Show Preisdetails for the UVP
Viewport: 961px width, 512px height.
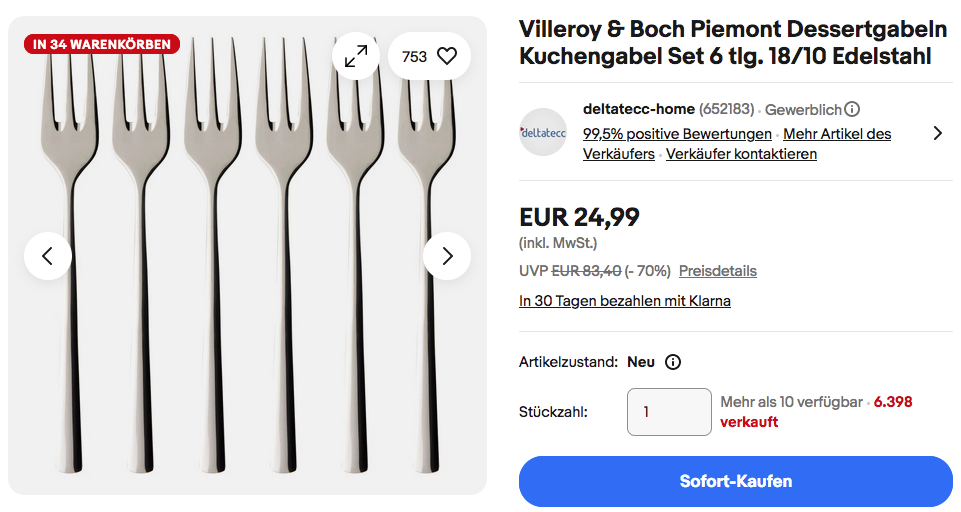(717, 271)
